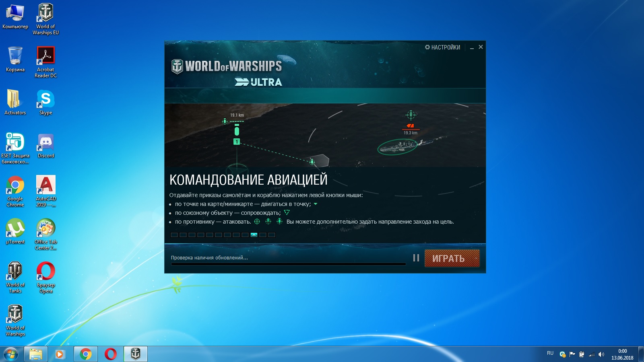The height and width of the screenshot is (362, 644).
Task: Click the 'Проверка наличия обновлений...' status text
Action: [x=209, y=258]
